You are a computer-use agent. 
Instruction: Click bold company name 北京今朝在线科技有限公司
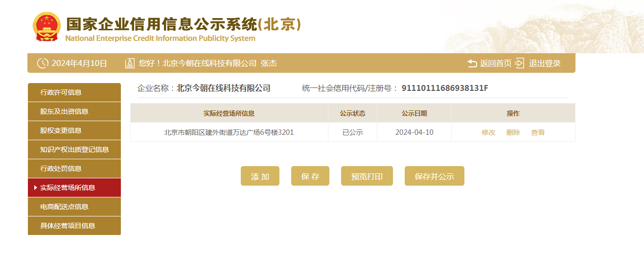pos(223,88)
